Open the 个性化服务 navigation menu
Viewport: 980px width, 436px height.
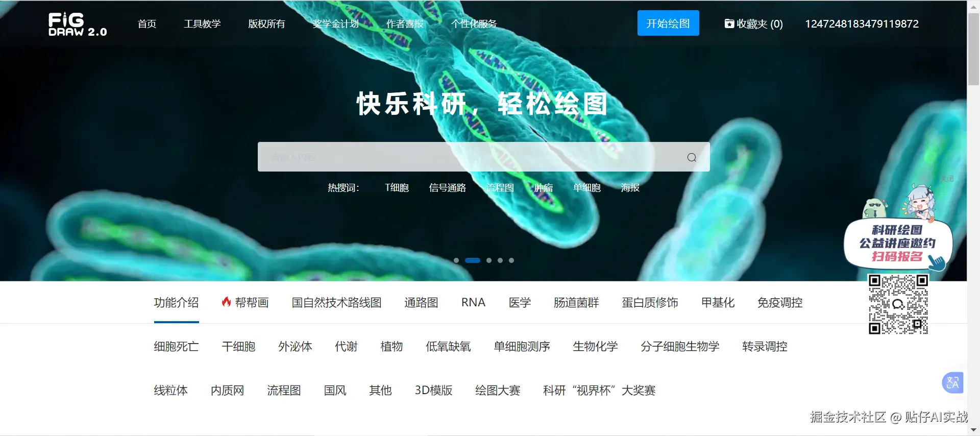point(474,23)
